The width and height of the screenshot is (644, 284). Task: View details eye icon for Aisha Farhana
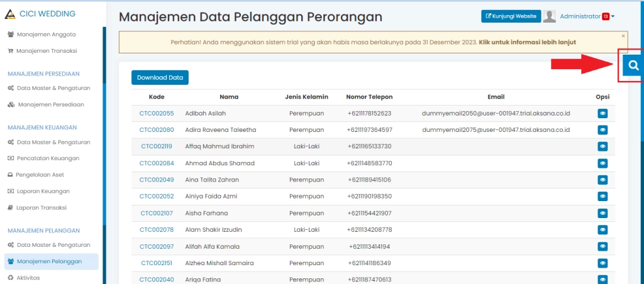tap(602, 214)
